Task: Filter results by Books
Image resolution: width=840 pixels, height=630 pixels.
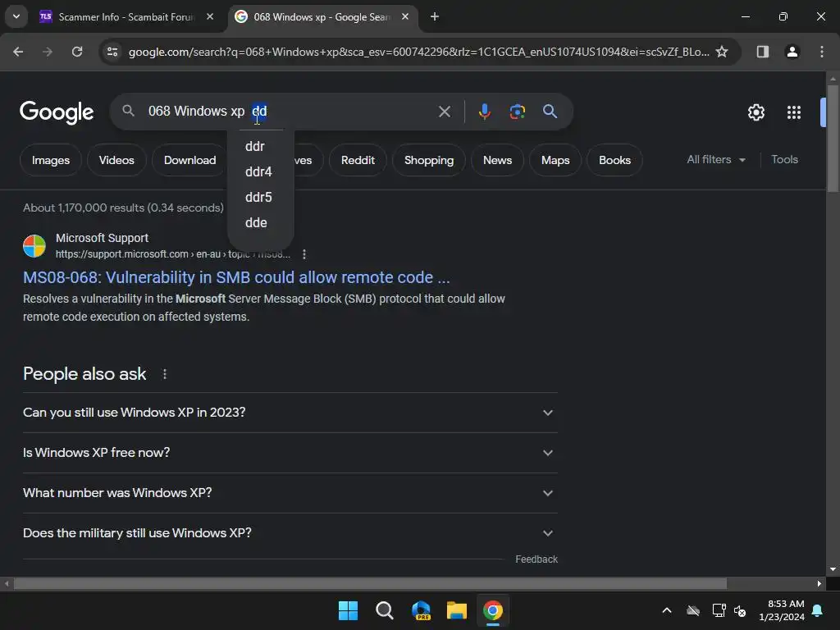Action: click(x=614, y=160)
